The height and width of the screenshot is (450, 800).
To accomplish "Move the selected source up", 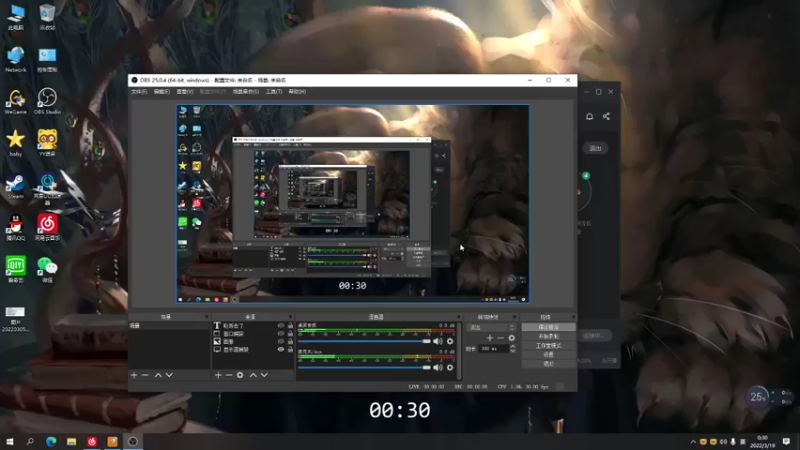I will 253,375.
